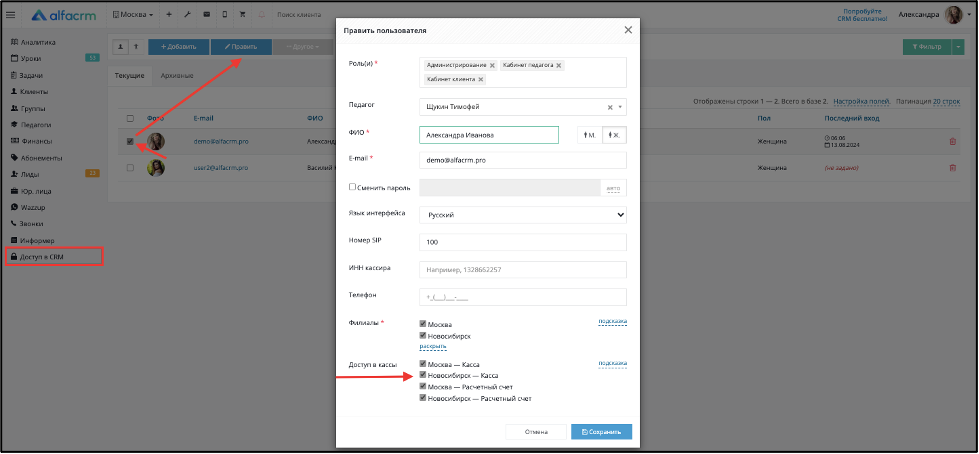Switch to the Архивные tab
Viewport: 979px width, 454px height.
[177, 76]
